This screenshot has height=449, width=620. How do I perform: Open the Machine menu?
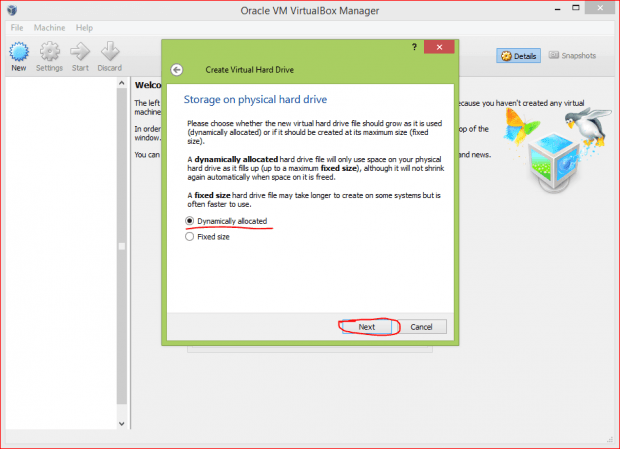pos(49,28)
